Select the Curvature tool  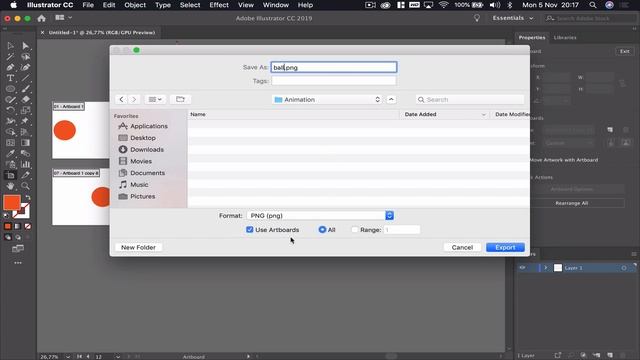click(25, 67)
